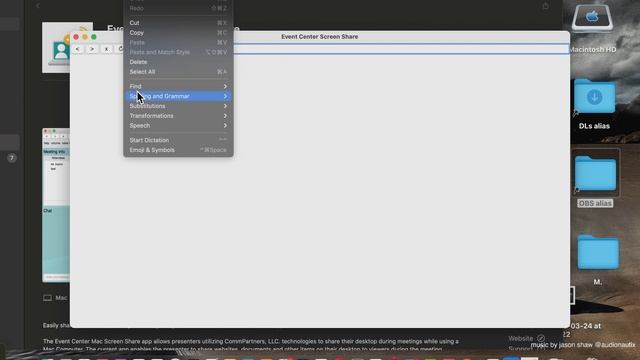640x360 pixels.
Task: Maximize the Event Center Screen Share window
Action: pyautogui.click(x=94, y=37)
